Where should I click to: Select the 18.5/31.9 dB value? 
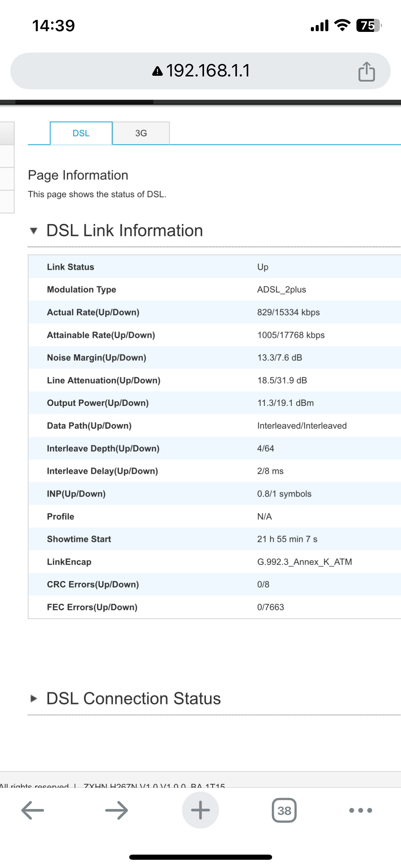coord(282,380)
